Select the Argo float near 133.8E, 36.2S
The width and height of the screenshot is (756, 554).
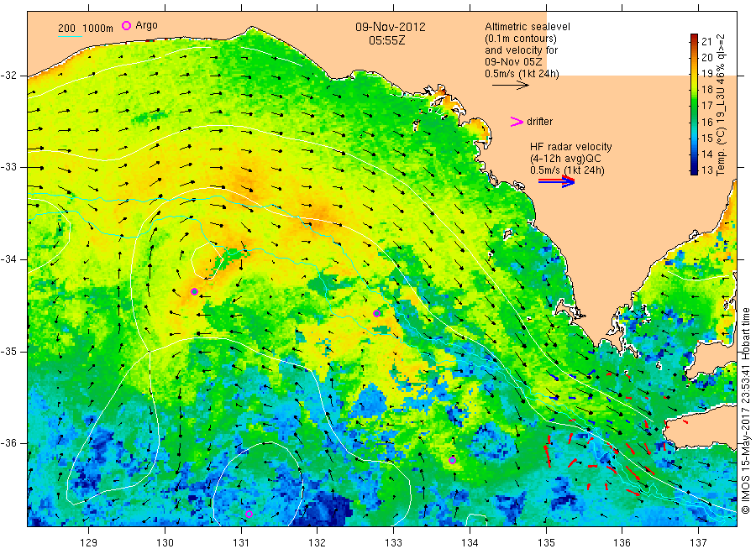452,461
